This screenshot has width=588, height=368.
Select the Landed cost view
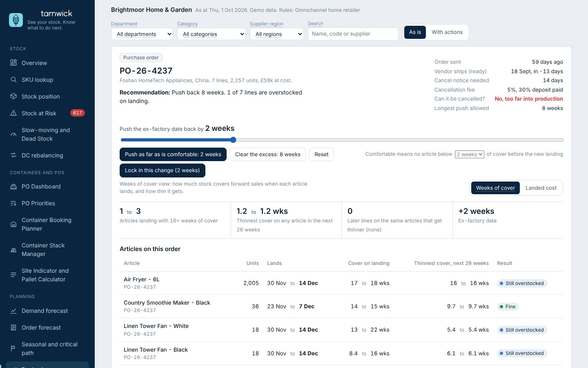[541, 188]
